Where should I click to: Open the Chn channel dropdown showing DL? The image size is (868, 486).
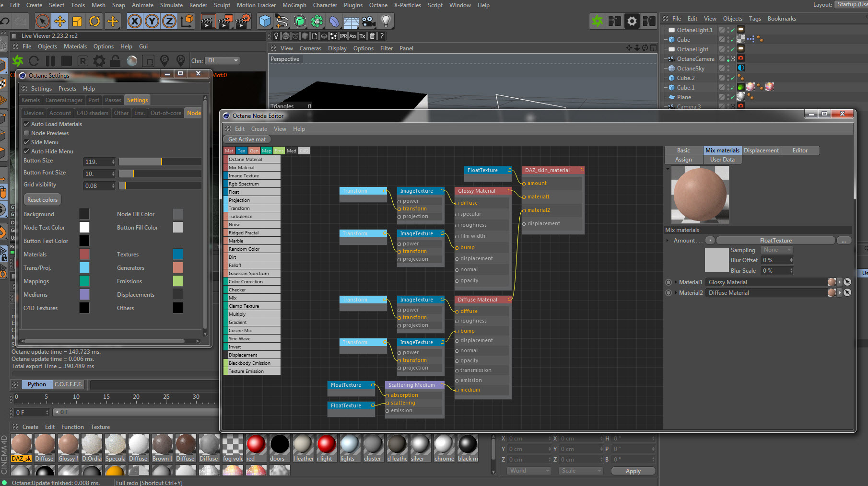(222, 60)
